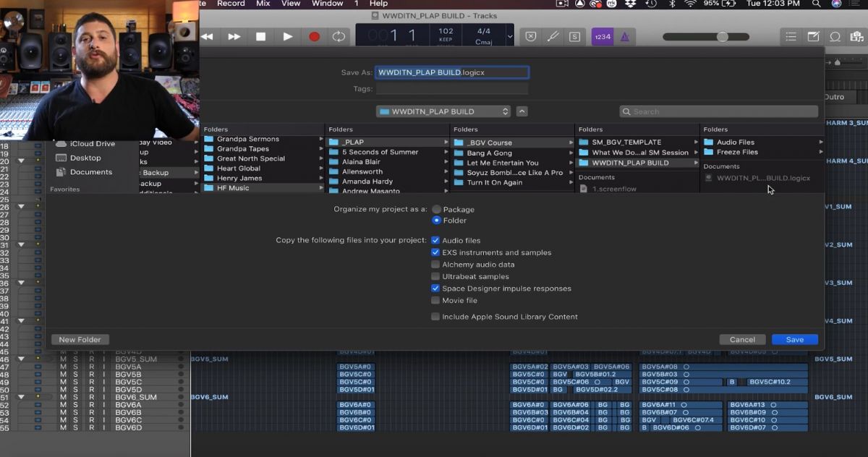The width and height of the screenshot is (868, 457).
Task: Activate the Count-in 1234 button
Action: click(602, 36)
